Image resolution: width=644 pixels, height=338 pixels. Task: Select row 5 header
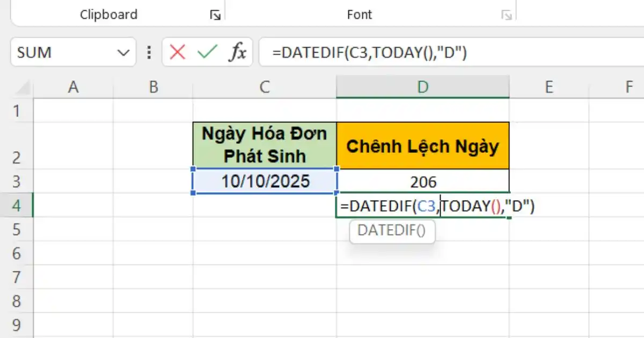click(17, 229)
